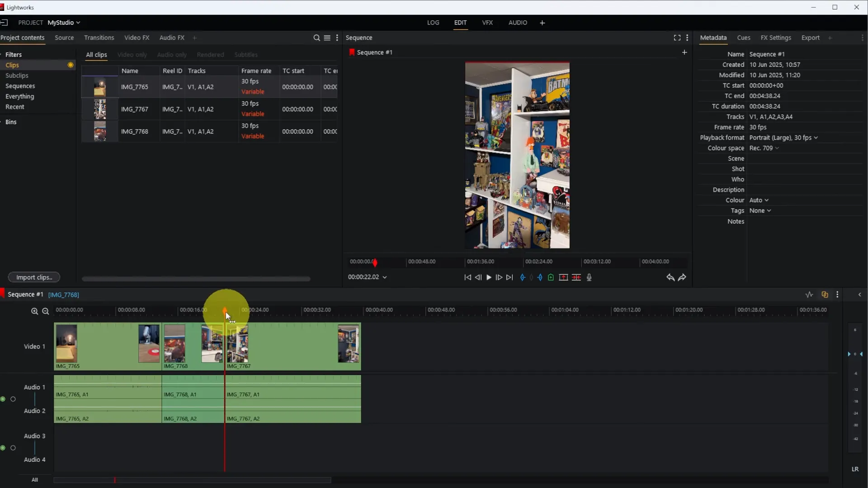Toggle the Audio 1 solo circle

13,399
